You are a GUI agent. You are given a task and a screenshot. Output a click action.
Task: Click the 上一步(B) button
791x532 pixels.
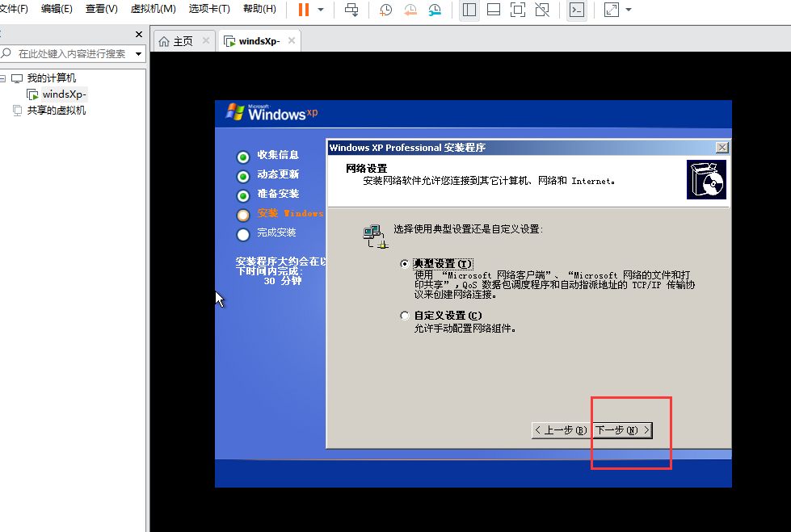(x=561, y=430)
